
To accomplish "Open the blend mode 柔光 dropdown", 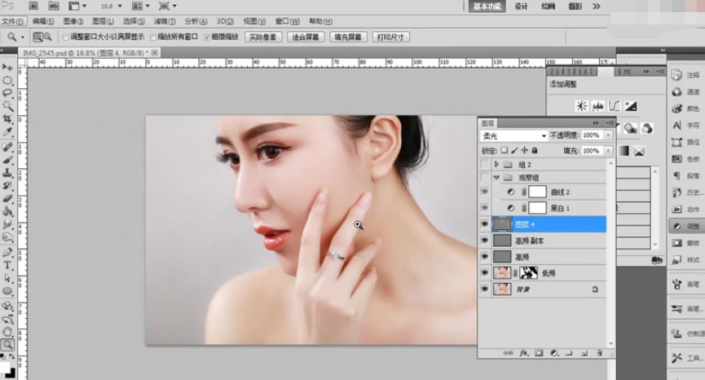I will (514, 135).
